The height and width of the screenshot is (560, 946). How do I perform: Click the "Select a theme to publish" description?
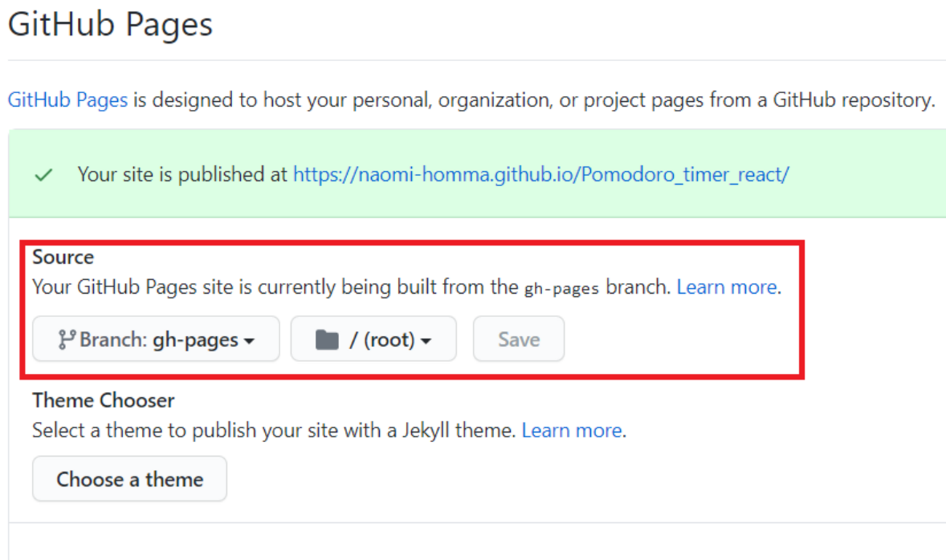(x=275, y=431)
